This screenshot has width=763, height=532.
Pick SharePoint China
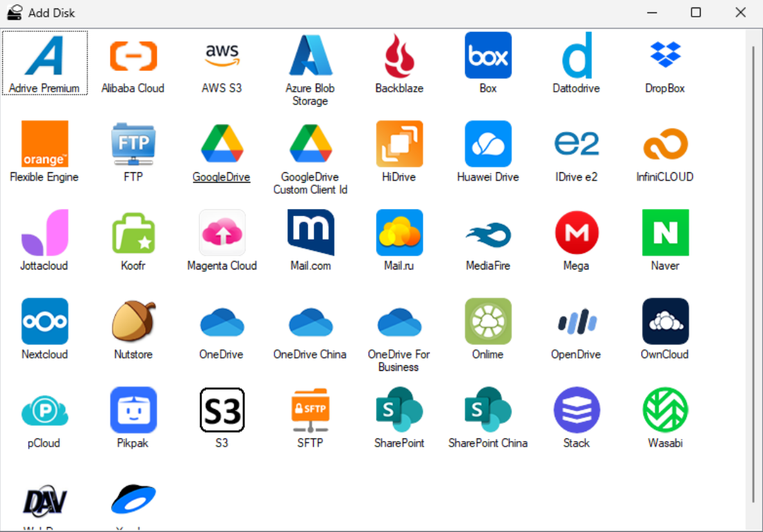488,410
